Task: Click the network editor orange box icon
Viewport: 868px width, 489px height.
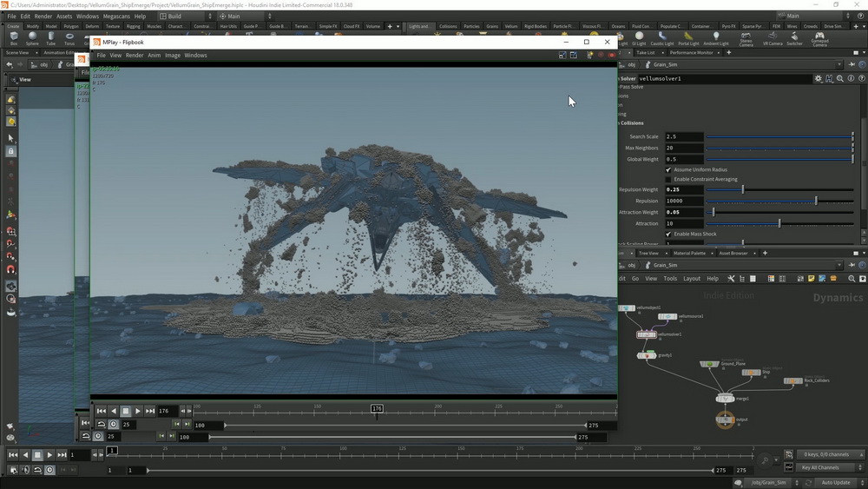Action: (833, 279)
